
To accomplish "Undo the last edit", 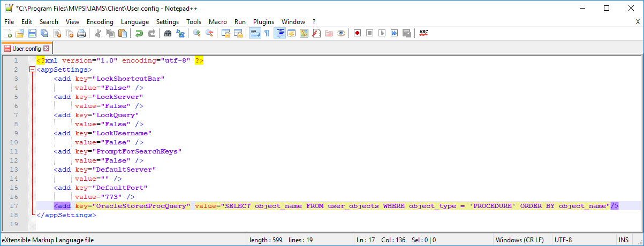I will click(x=139, y=33).
